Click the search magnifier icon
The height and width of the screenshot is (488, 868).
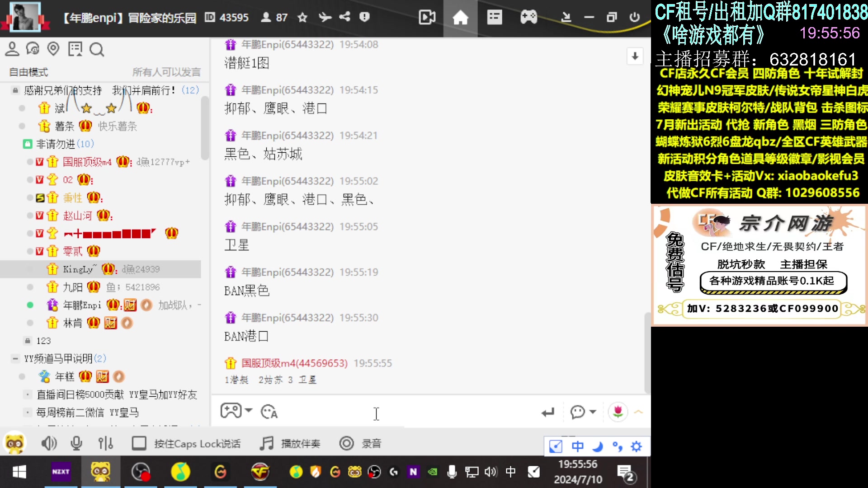point(96,49)
